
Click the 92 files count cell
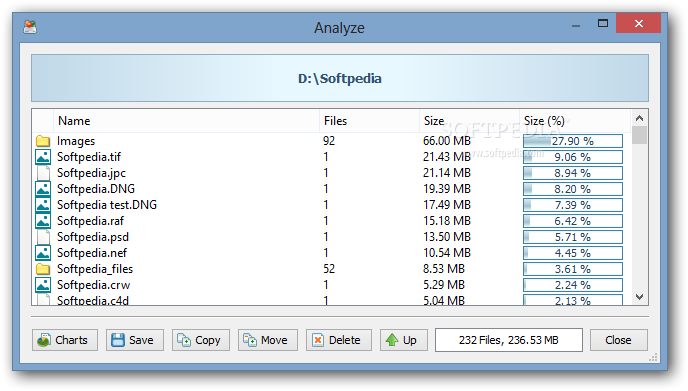(329, 141)
